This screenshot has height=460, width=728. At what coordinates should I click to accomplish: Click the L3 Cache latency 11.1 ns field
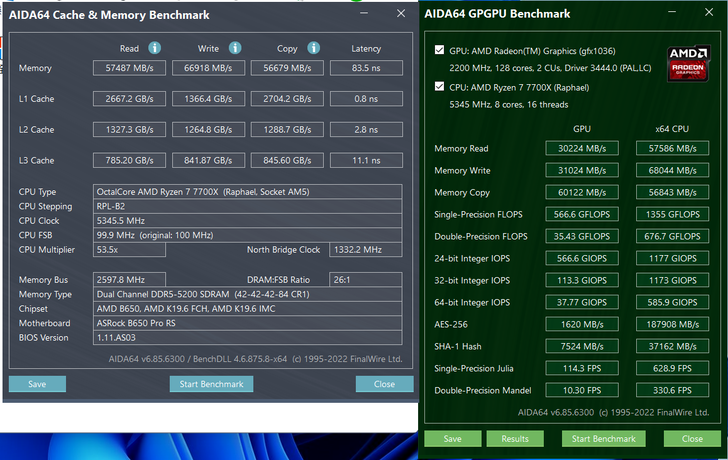(x=366, y=160)
